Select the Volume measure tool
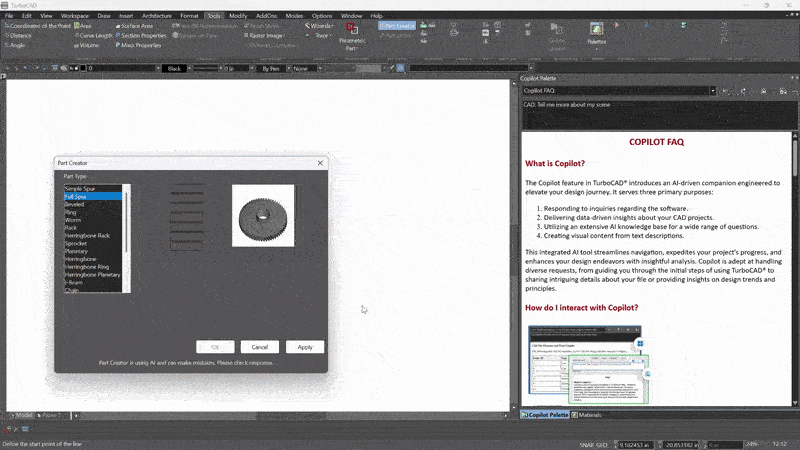 click(x=87, y=45)
